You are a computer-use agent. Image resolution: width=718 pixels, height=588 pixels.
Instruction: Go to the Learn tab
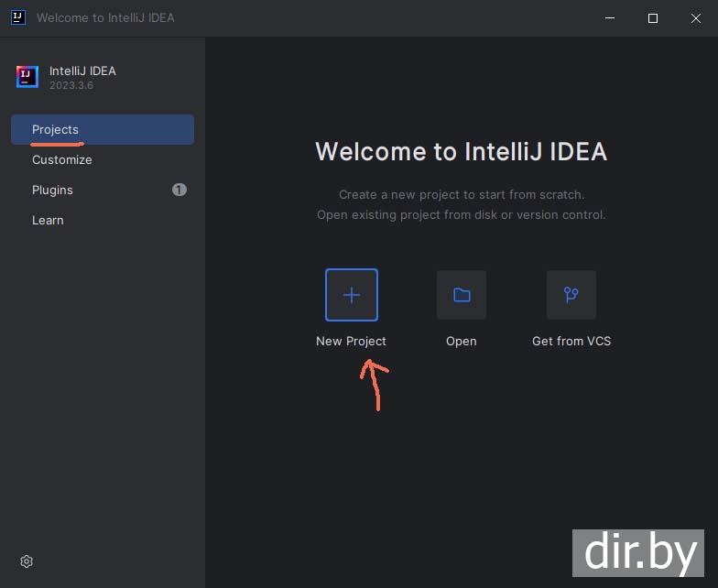click(48, 220)
